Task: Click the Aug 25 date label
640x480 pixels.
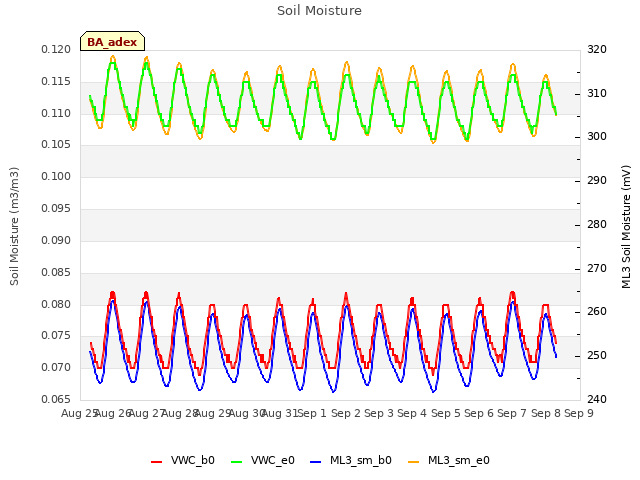Action: point(79,413)
